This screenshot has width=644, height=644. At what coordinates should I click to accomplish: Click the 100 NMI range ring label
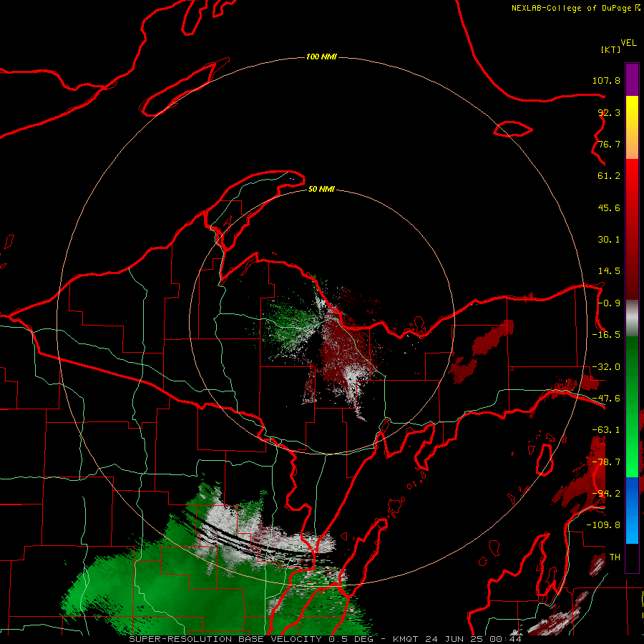click(x=321, y=57)
